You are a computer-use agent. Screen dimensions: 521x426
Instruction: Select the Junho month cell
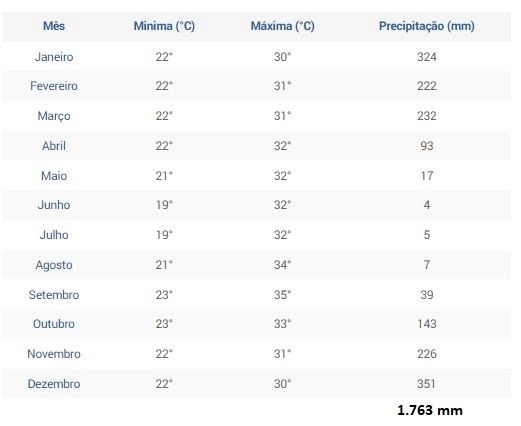pos(54,205)
